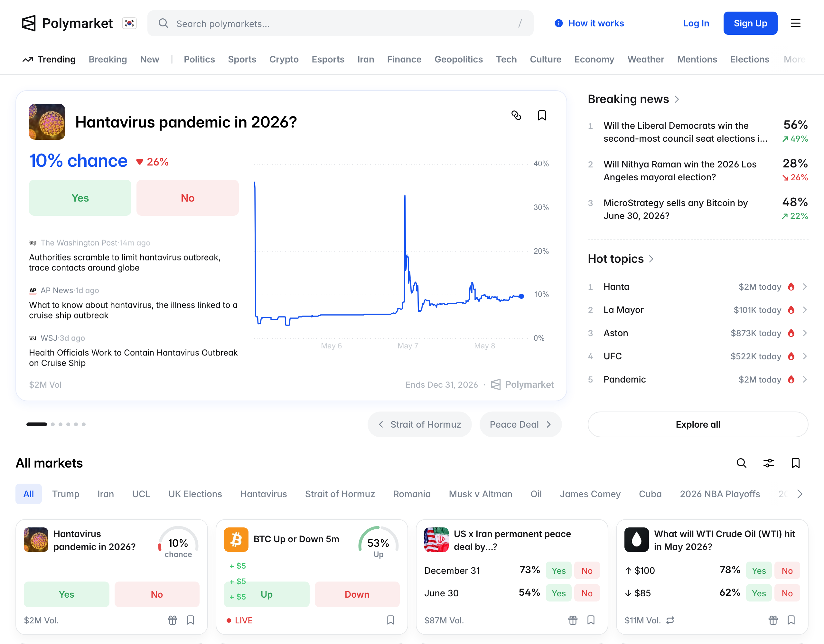The height and width of the screenshot is (644, 824).
Task: Open the Geopolitics category
Action: [458, 59]
